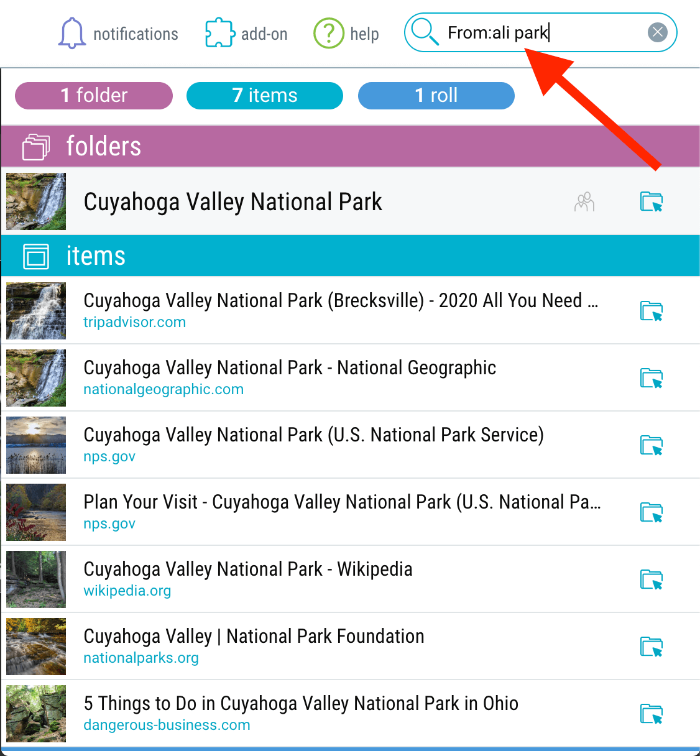Viewport: 700px width, 756px height.
Task: Click nationalgeographic.com domain link
Action: point(163,390)
